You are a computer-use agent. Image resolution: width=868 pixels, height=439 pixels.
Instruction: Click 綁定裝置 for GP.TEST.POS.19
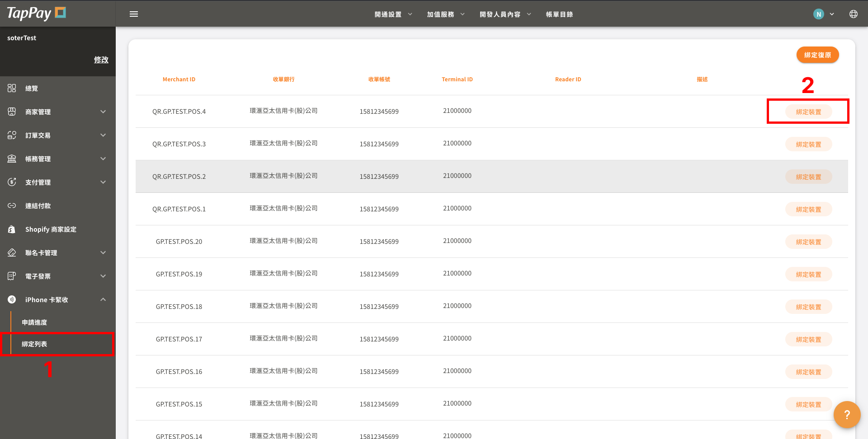pyautogui.click(x=808, y=274)
